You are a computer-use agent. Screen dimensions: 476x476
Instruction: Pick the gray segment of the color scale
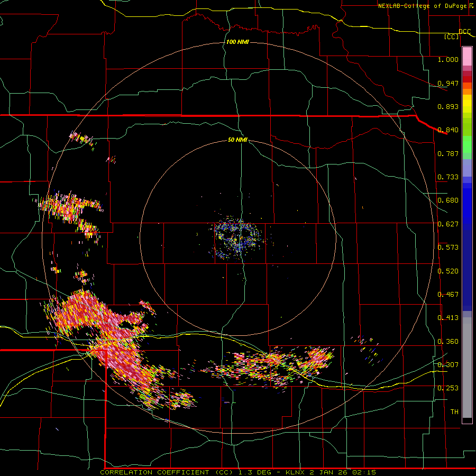pyautogui.click(x=467, y=368)
